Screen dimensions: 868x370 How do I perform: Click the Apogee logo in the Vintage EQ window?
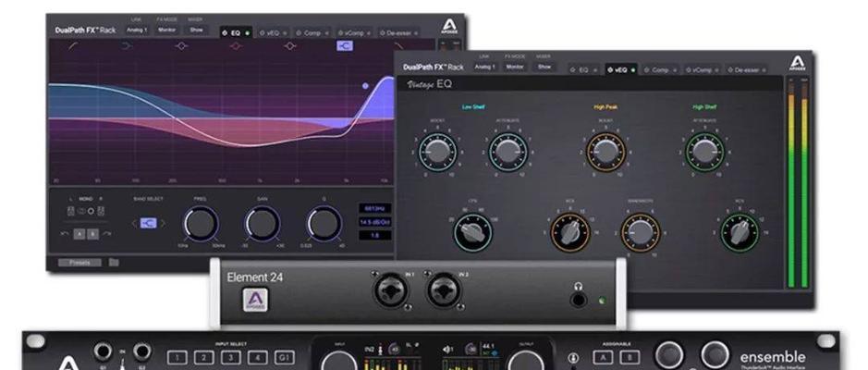[797, 64]
